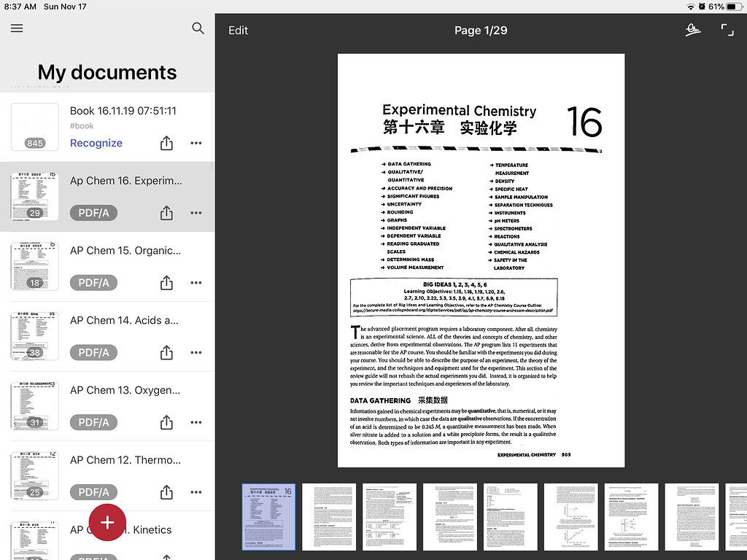Share AP Chem 15 Organic document

click(x=166, y=283)
